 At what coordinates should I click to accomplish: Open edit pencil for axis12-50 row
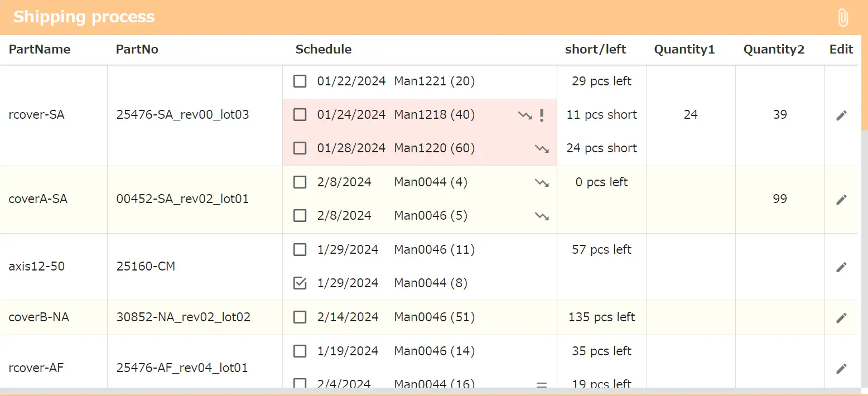coord(841,267)
